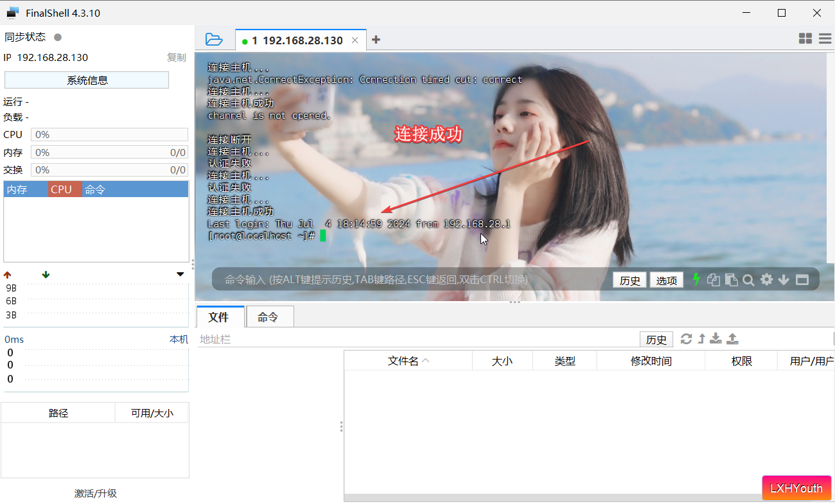835x504 pixels.
Task: Click the terminal prompt [root@localhost ~]#
Action: click(x=261, y=236)
